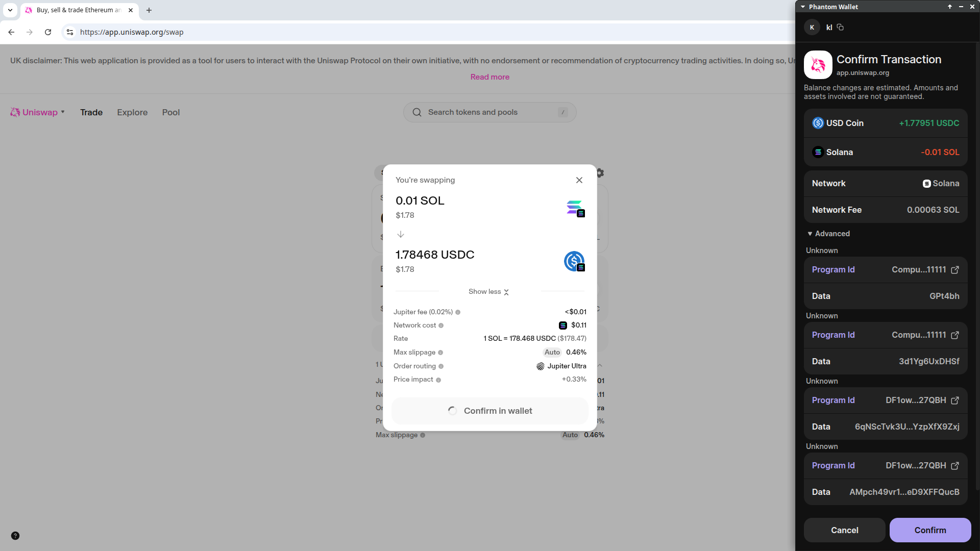
Task: Open the Read more disclaimer link
Action: [x=489, y=77]
